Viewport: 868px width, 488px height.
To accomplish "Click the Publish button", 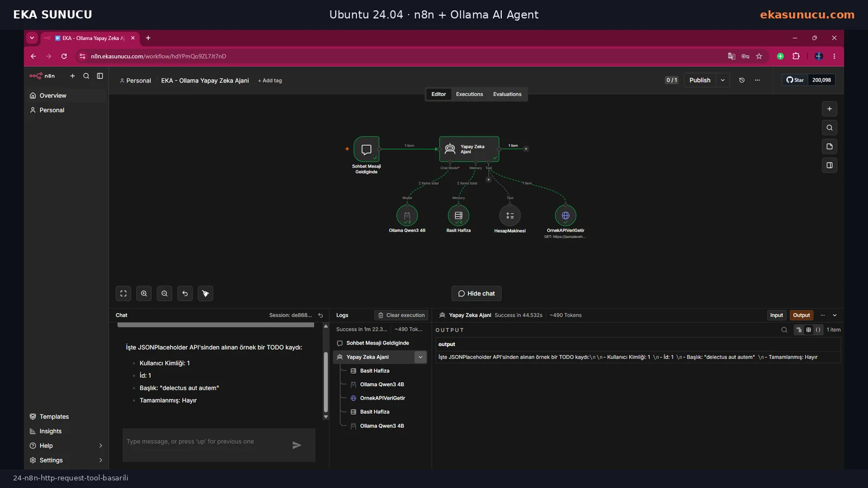I will tap(700, 80).
